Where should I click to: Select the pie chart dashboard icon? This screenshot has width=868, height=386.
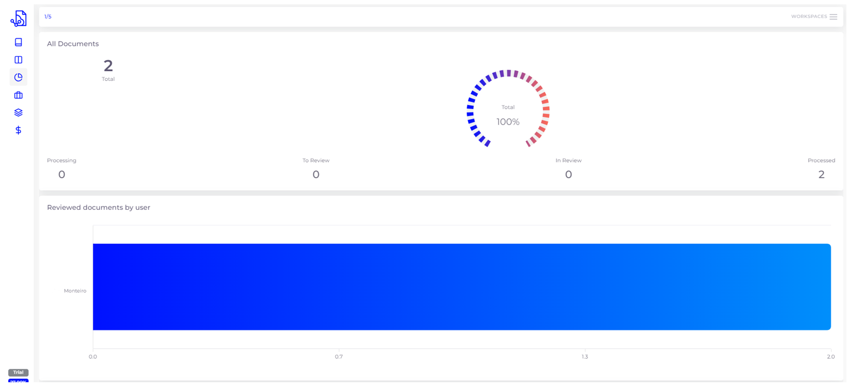pos(18,77)
